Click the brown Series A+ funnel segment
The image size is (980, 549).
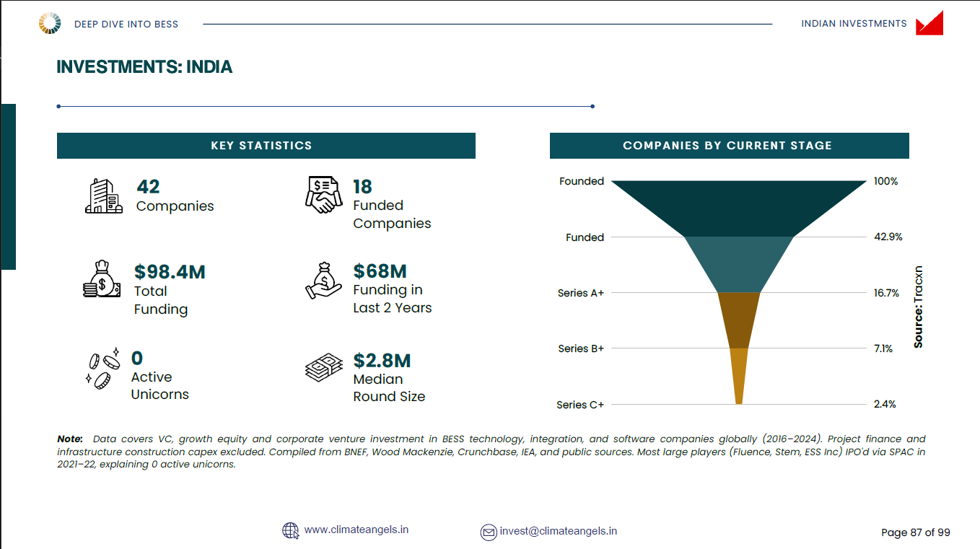pyautogui.click(x=738, y=320)
